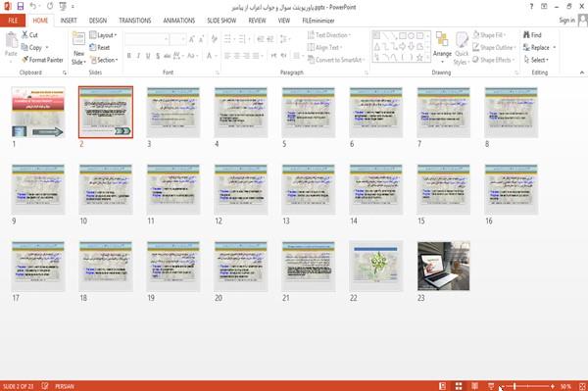Open Text Direction dropdown
Screen dimensions: 588x391
tap(329, 35)
